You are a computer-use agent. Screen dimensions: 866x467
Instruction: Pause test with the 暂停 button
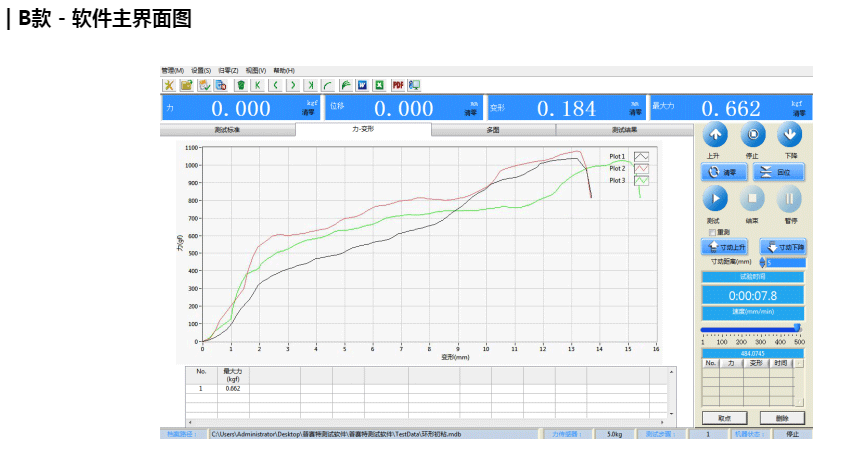click(x=790, y=199)
